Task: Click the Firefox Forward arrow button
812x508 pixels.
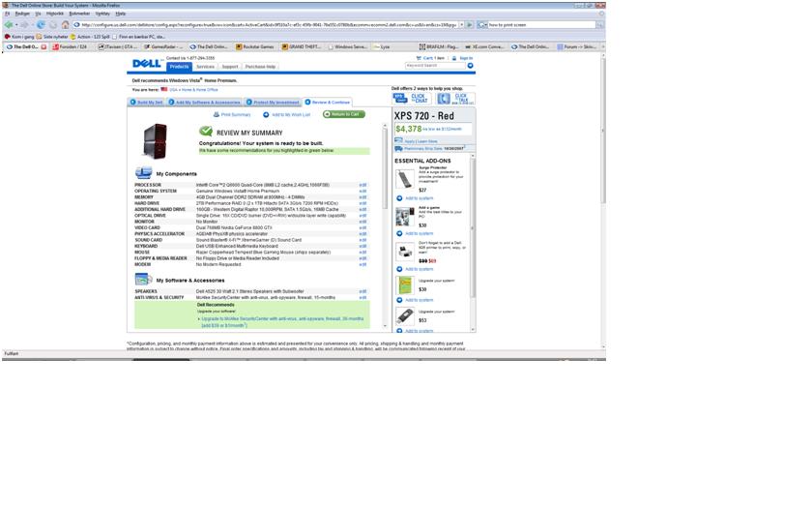Action: [x=24, y=24]
